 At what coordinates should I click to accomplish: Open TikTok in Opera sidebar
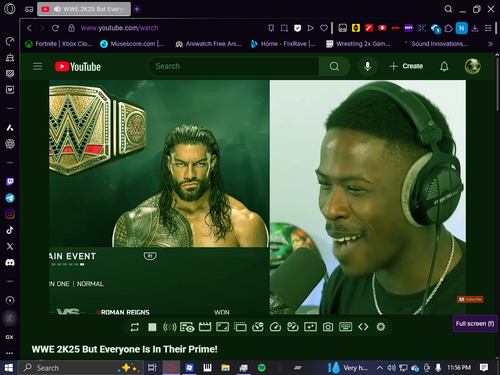point(10,230)
